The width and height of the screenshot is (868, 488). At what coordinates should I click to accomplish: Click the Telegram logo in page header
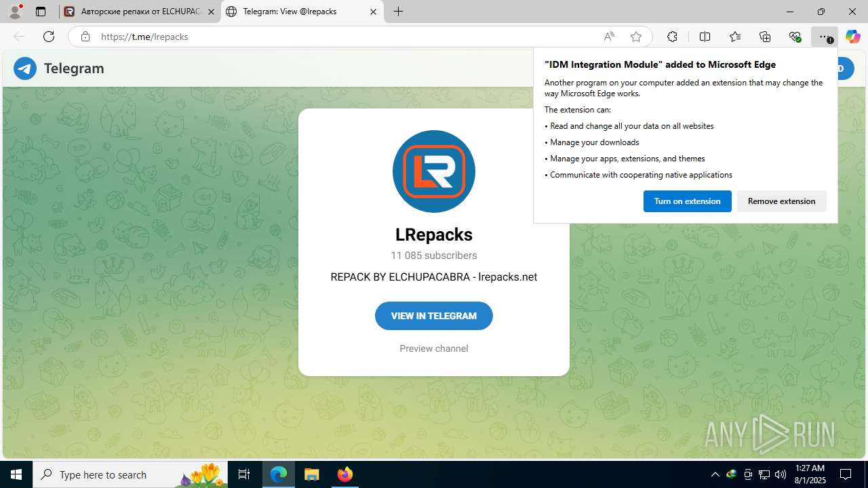click(x=59, y=68)
